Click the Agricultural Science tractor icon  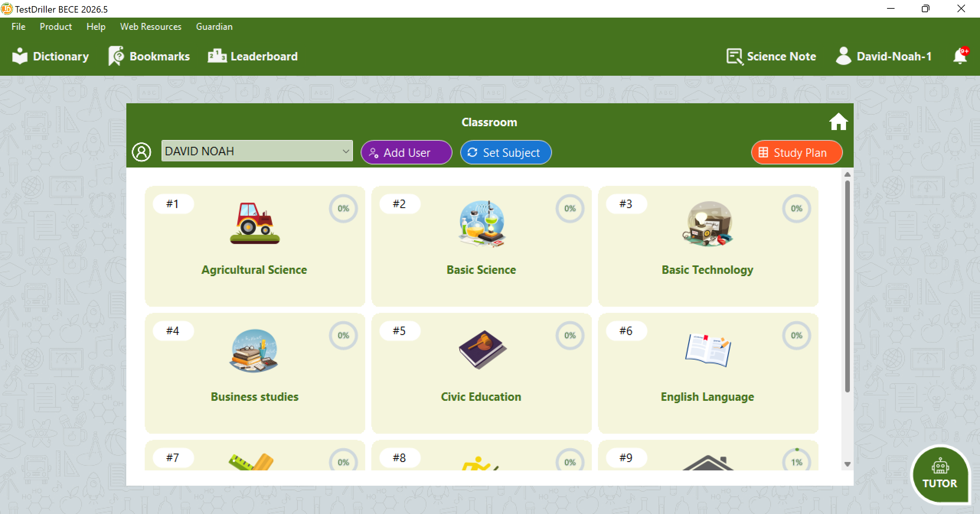click(x=255, y=223)
